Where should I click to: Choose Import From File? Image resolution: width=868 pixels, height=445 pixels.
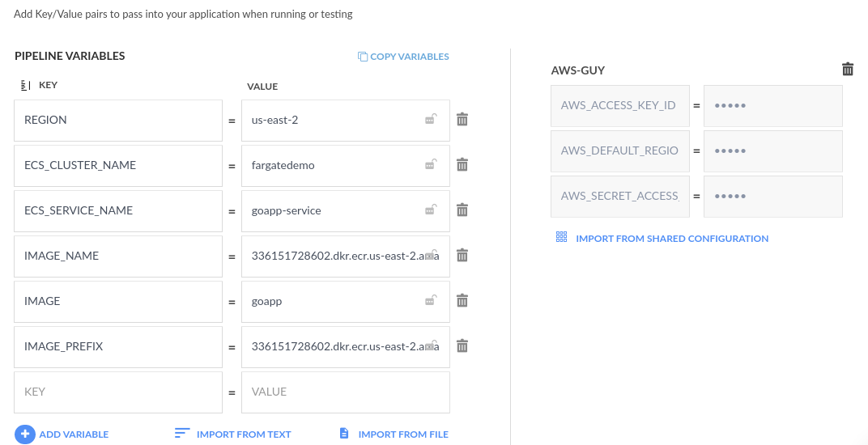(x=394, y=434)
